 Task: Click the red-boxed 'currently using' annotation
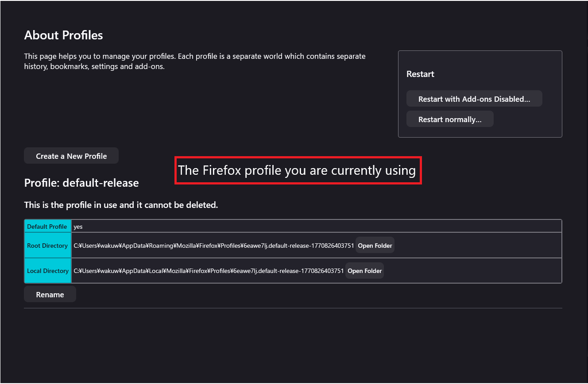pyautogui.click(x=297, y=171)
